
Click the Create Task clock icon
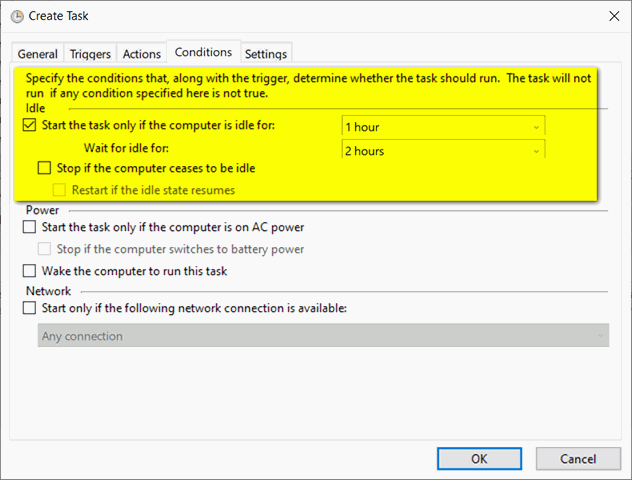point(17,16)
